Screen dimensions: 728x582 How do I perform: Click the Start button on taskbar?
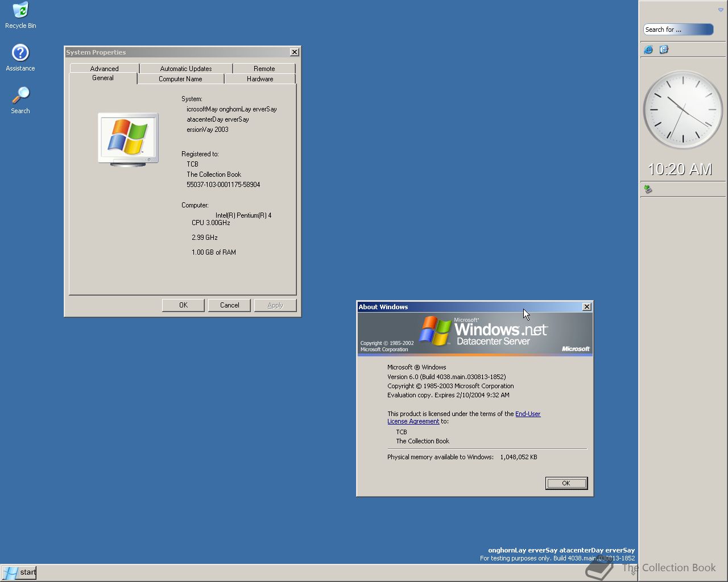coord(19,572)
